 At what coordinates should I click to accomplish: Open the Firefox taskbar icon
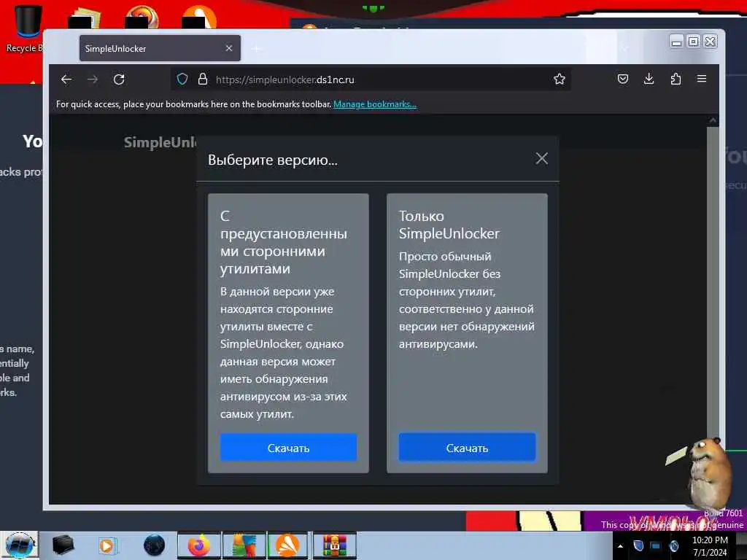click(x=199, y=545)
